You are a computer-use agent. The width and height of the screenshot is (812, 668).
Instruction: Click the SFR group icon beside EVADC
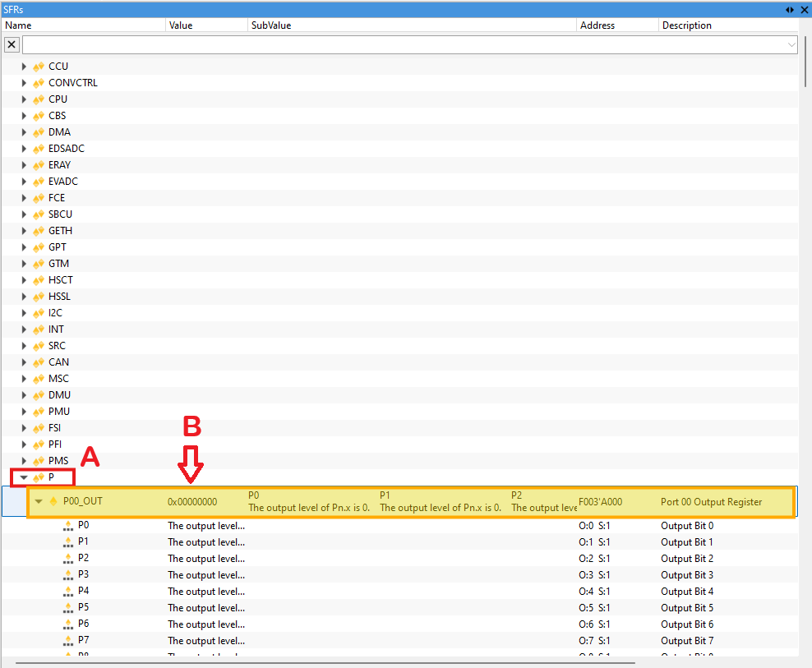(39, 181)
